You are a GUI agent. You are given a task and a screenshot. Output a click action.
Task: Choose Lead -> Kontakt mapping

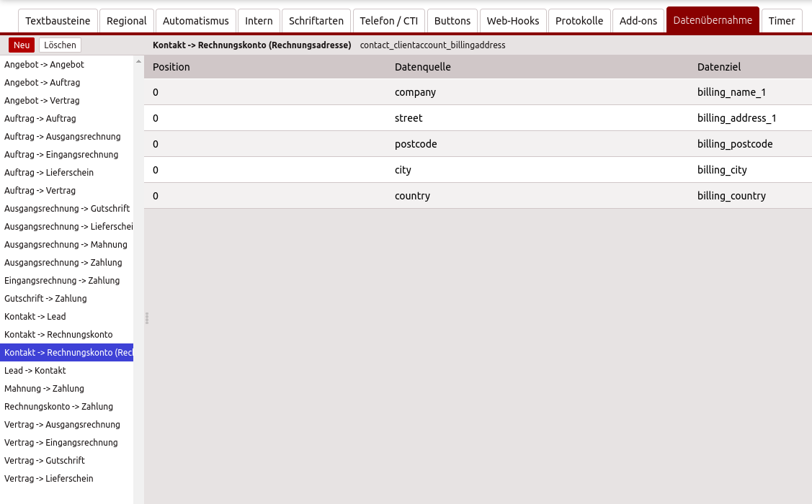(x=35, y=371)
